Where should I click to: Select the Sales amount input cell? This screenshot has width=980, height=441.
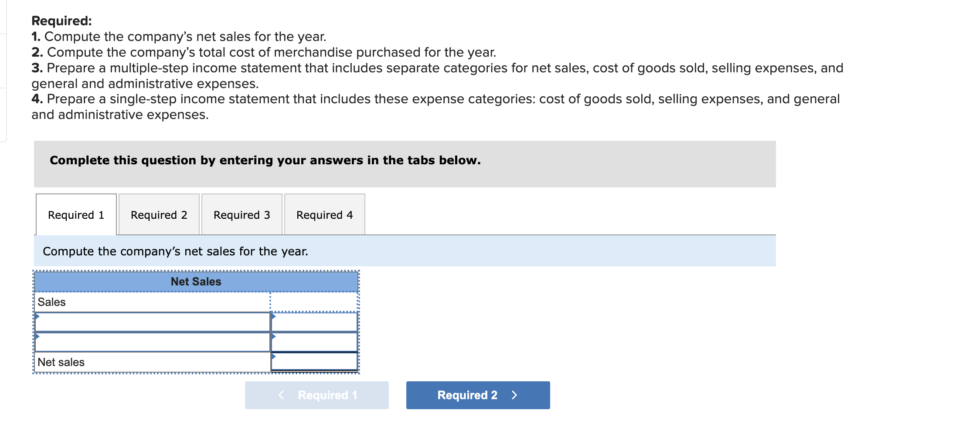(x=314, y=301)
